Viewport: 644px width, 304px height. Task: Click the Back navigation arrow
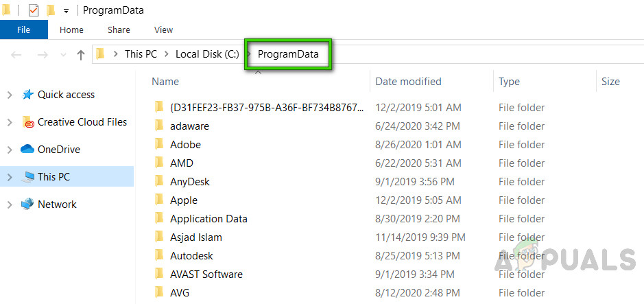tap(16, 55)
